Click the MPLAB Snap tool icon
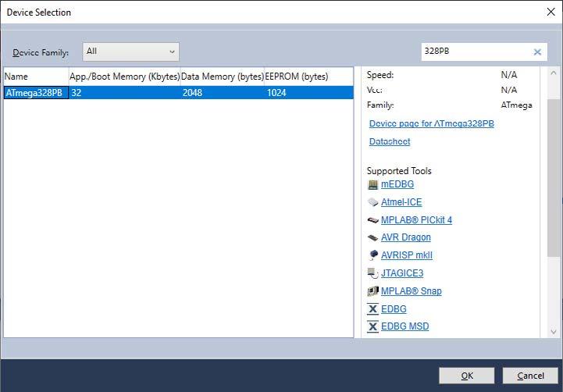The height and width of the screenshot is (392, 563). [x=372, y=291]
